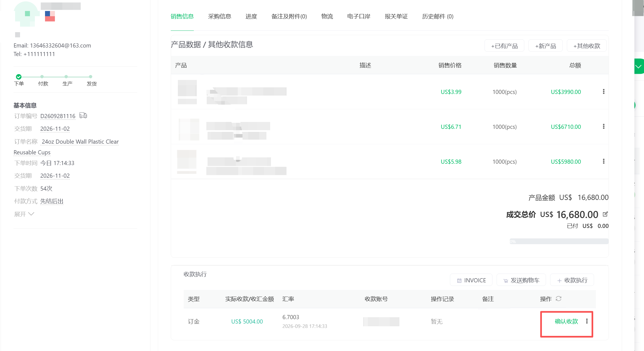Refresh the 操作 column with reload icon
644x351 pixels.
[x=558, y=299]
